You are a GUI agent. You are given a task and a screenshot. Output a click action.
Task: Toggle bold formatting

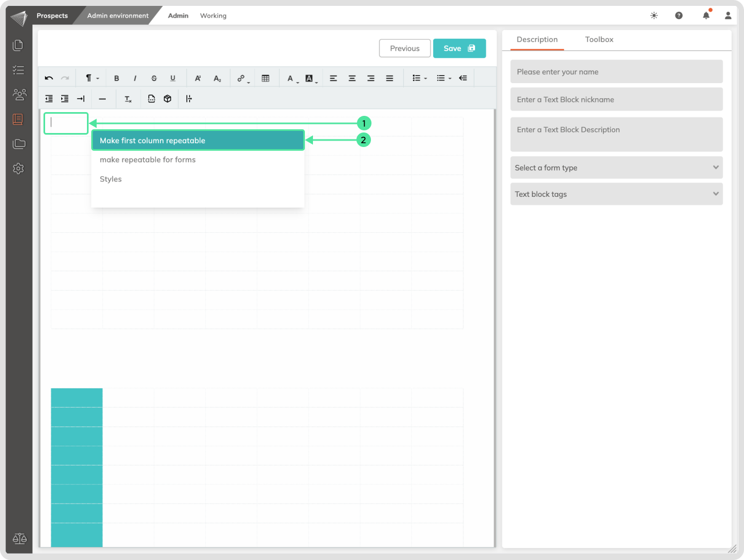(x=116, y=78)
